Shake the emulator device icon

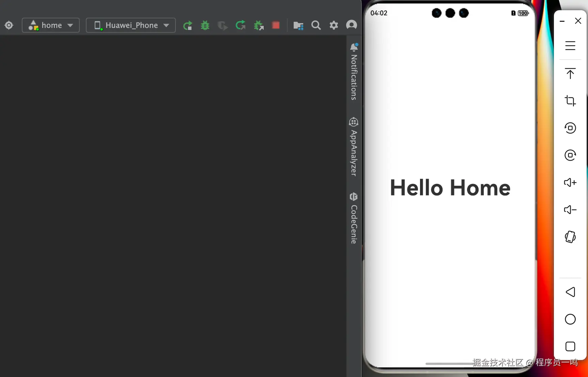[x=570, y=237]
